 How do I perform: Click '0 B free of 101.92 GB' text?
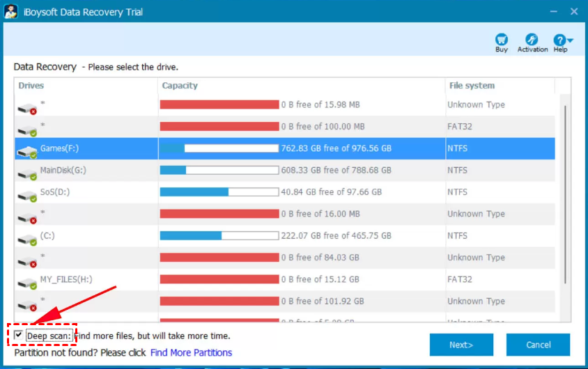tap(323, 301)
